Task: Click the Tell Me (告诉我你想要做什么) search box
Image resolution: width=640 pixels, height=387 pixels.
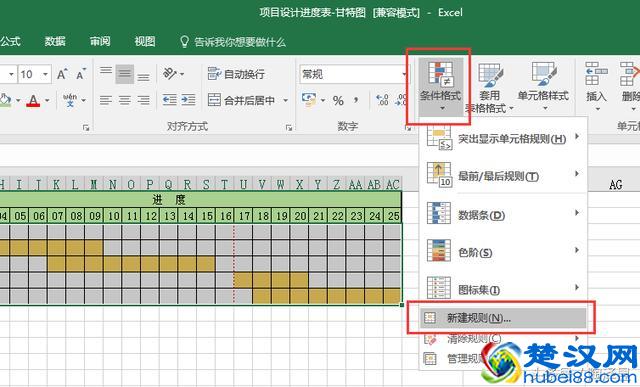Action: 233,42
